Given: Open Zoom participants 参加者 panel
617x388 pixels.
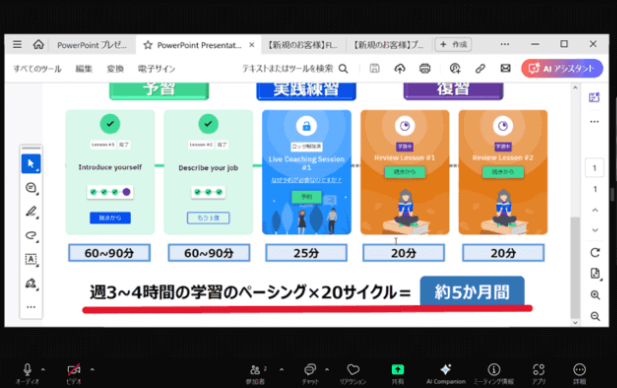Looking at the screenshot, I should coord(256,374).
